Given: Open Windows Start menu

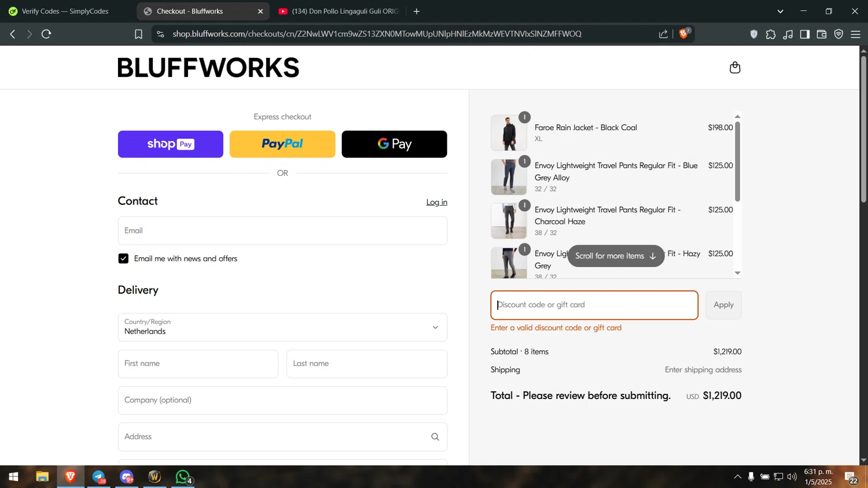Looking at the screenshot, I should click(13, 477).
